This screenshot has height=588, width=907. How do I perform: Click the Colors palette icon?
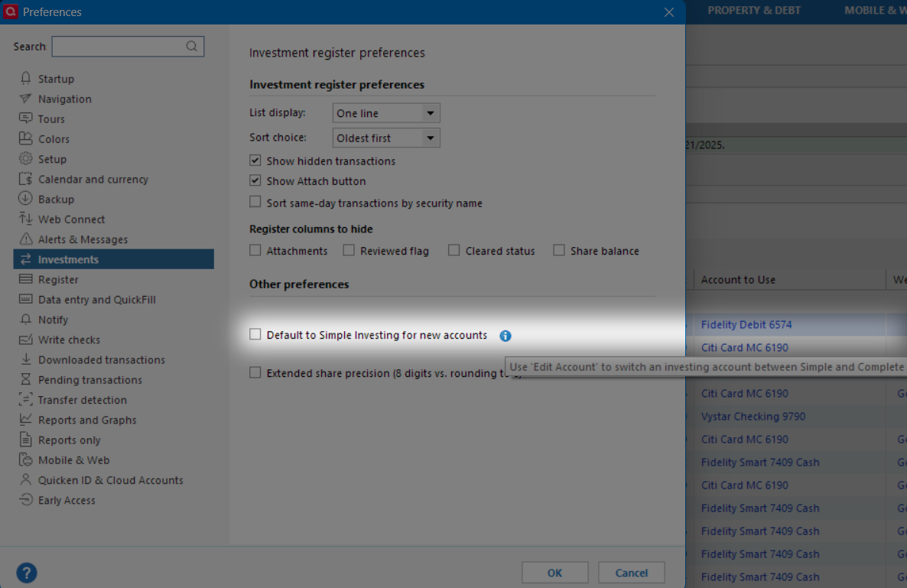tap(25, 138)
